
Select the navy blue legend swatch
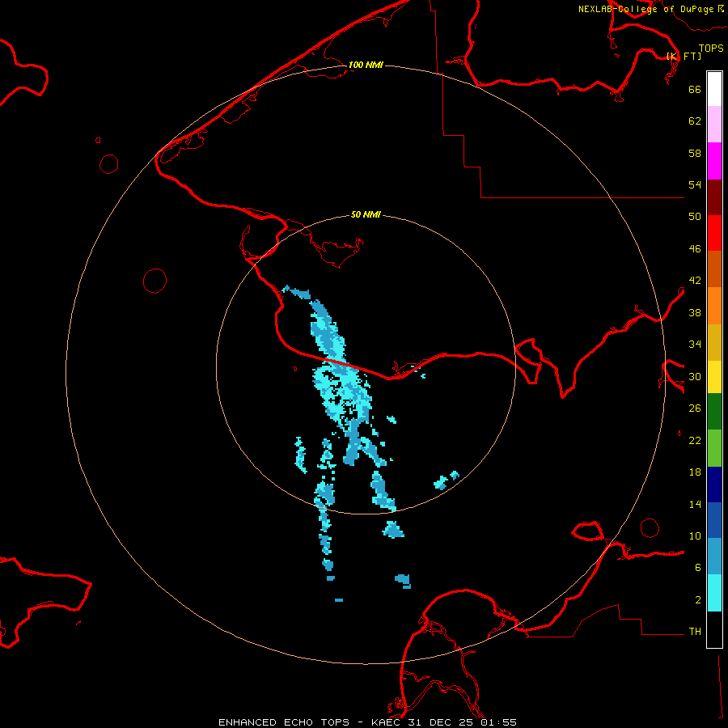[714, 485]
